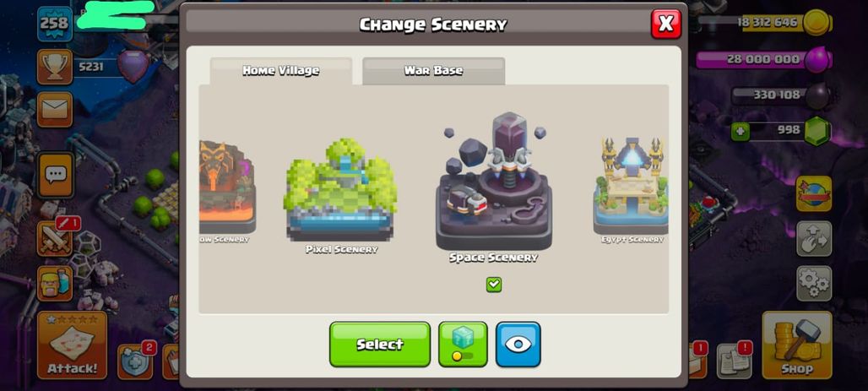868x391 pixels.
Task: Tap the Attack! map button
Action: [x=72, y=345]
